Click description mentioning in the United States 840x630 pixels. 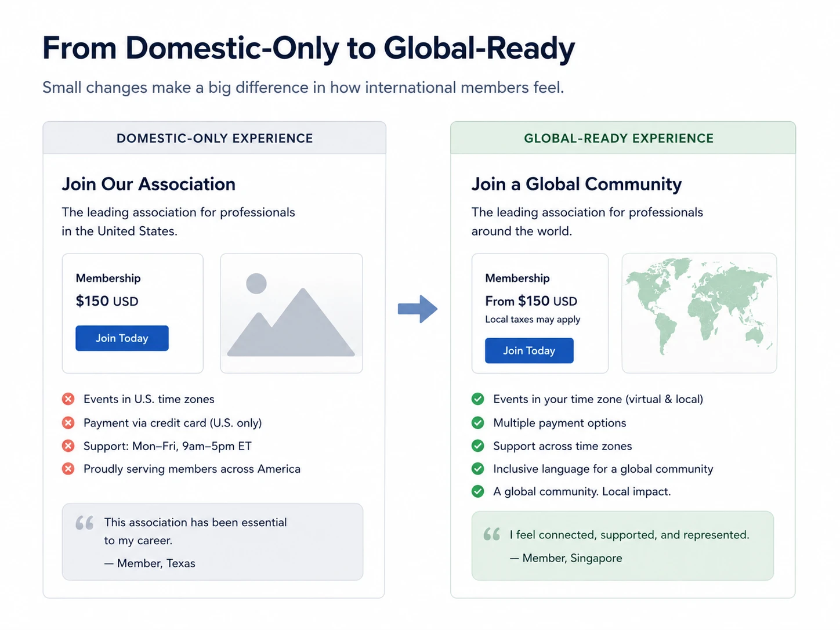click(x=179, y=222)
